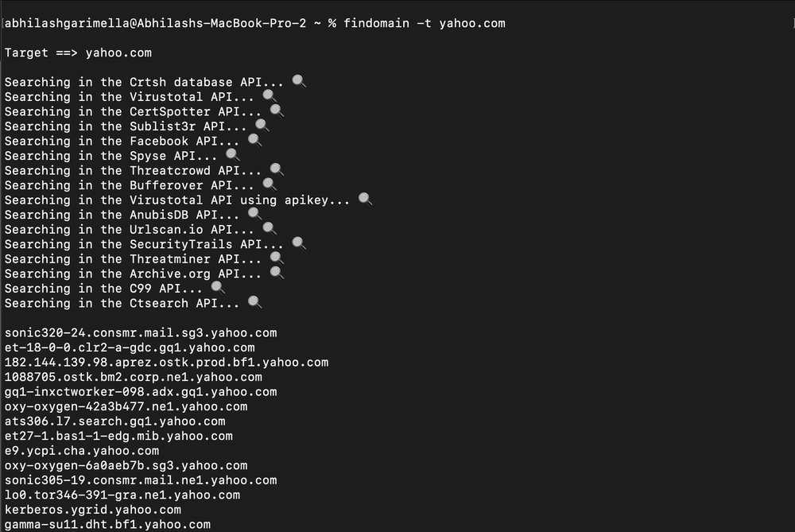Click lo0.tor346-391-gra.ne1.yahoo.com entry

(x=122, y=495)
